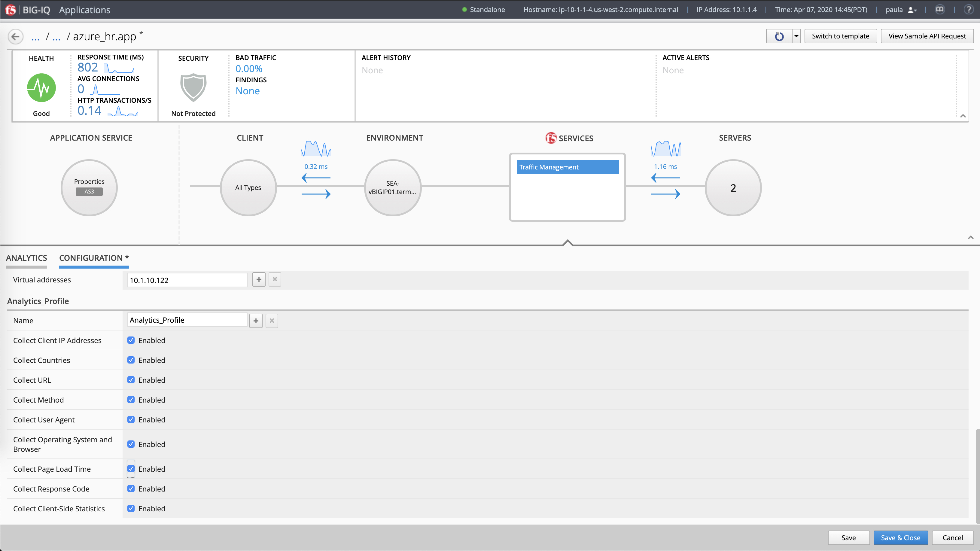Open the help question mark icon

point(968,10)
